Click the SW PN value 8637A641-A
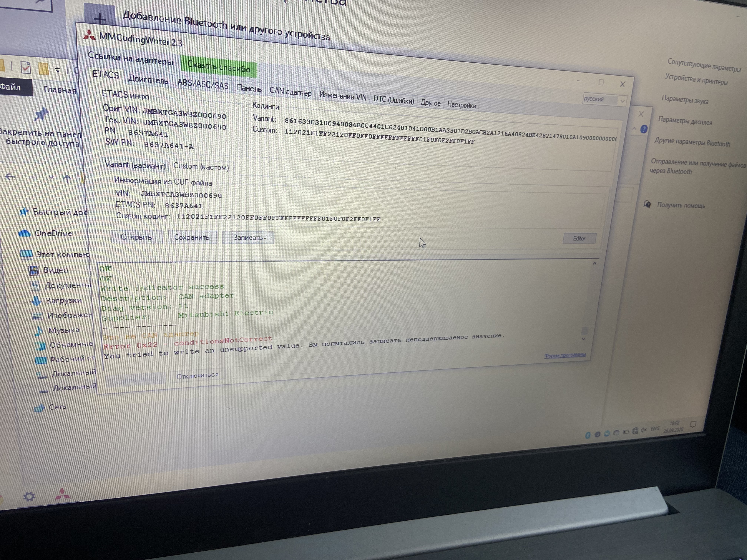 click(169, 146)
